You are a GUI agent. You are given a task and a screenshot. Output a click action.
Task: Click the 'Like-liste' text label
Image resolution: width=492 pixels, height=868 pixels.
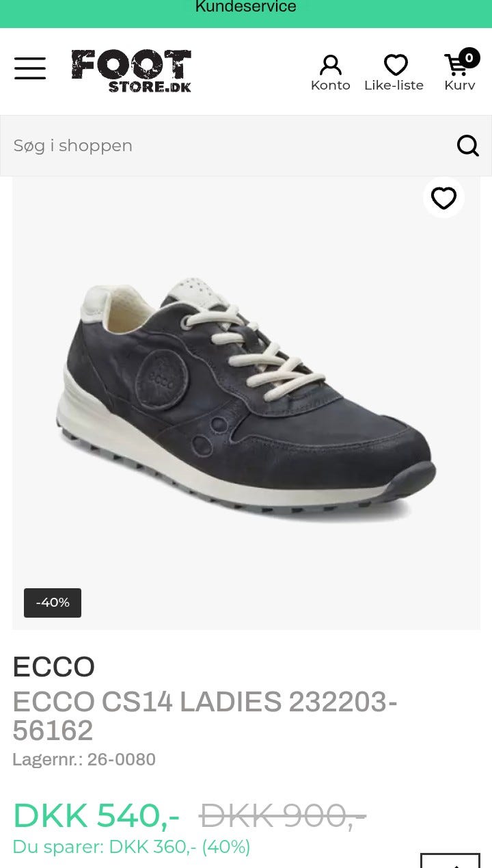tap(394, 86)
